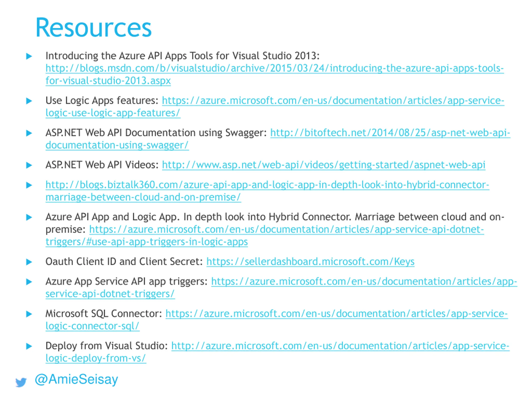Click bullet arrow beside the blogs.biztalk360.com link
Viewport: 532px width, 399px height.
[29, 185]
